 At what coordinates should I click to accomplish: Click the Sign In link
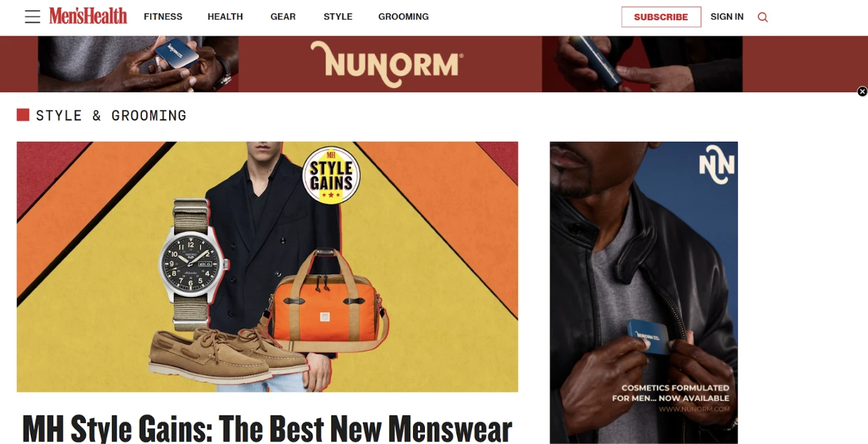[727, 17]
